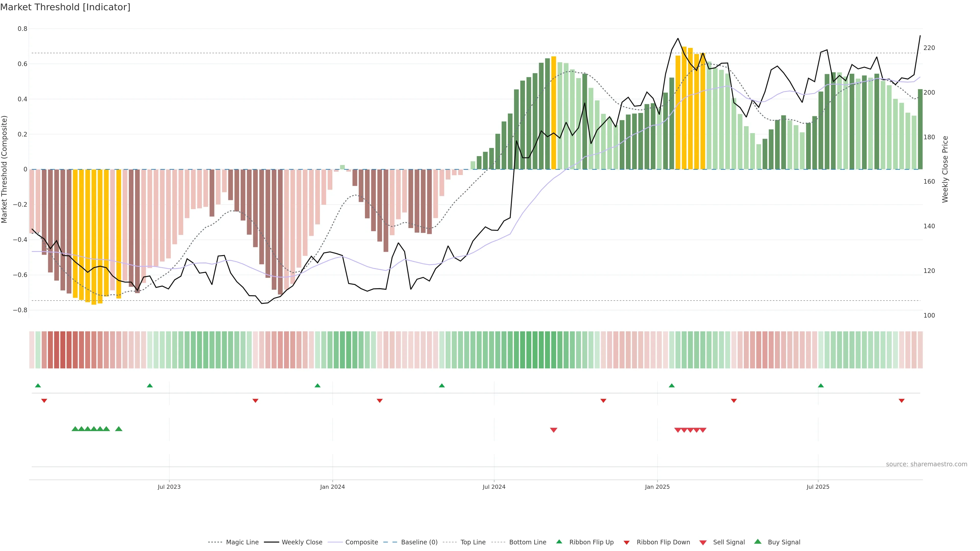Click the Jan 2024 x-axis label
The height and width of the screenshot is (551, 980).
pos(332,487)
